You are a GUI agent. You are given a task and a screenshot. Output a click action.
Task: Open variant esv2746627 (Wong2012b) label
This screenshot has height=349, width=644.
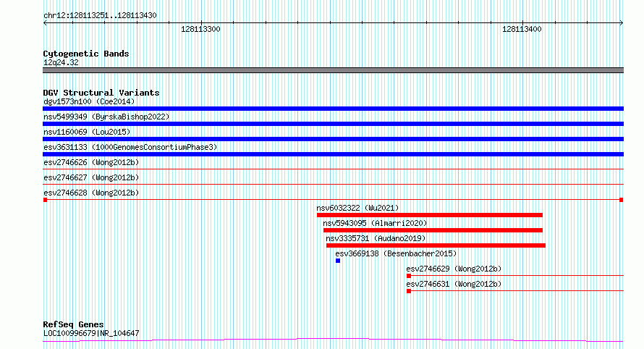[91, 177]
